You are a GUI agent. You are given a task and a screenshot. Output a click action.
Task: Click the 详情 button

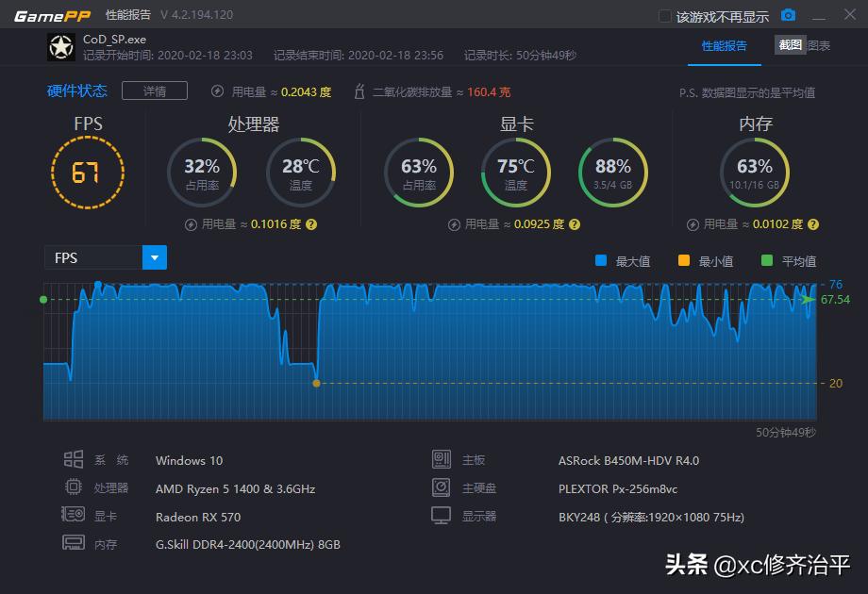pyautogui.click(x=155, y=91)
